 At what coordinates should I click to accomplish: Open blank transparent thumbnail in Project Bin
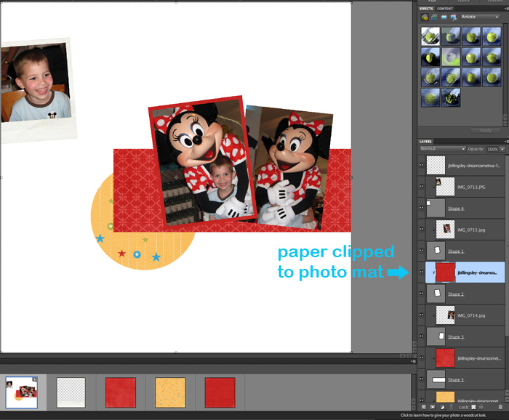tap(71, 392)
